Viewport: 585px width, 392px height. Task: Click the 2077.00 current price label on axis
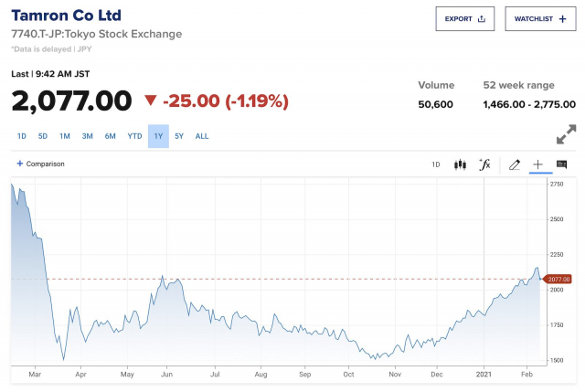559,279
